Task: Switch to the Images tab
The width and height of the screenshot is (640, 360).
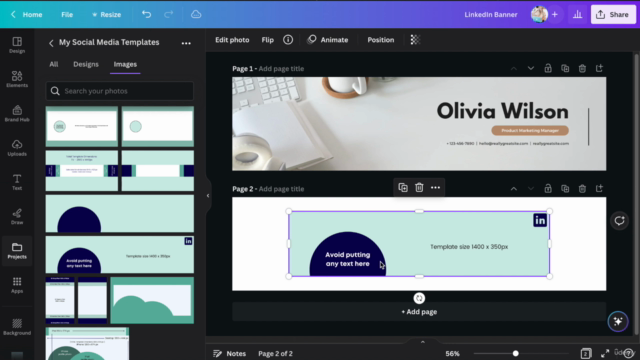Action: tap(125, 64)
